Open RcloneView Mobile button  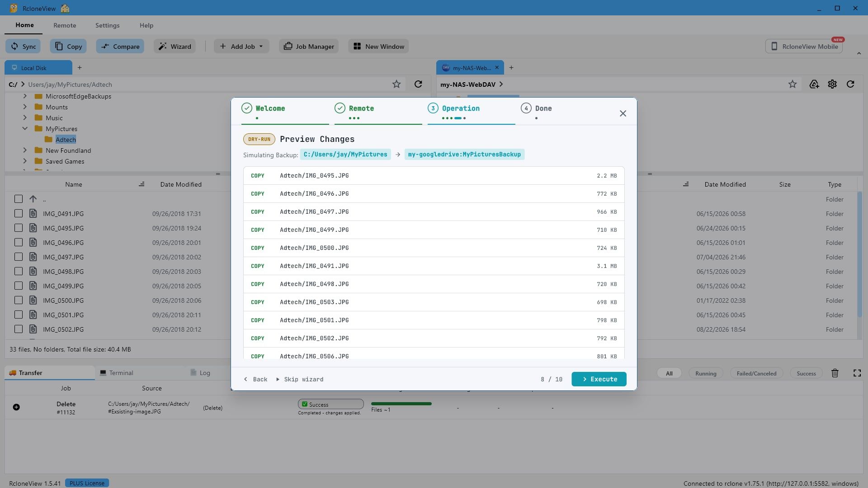coord(804,46)
